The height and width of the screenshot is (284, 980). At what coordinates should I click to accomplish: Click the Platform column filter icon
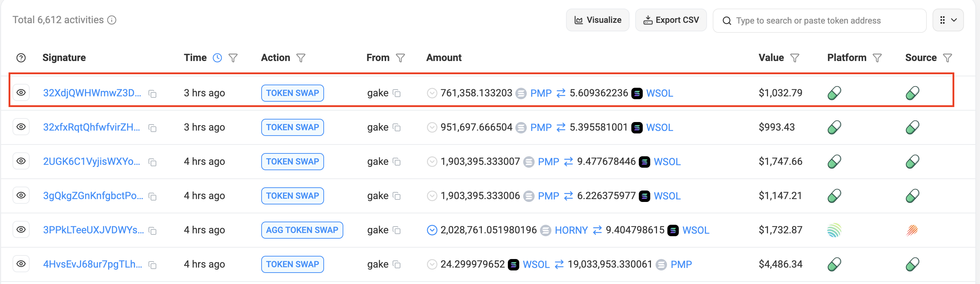tap(877, 58)
